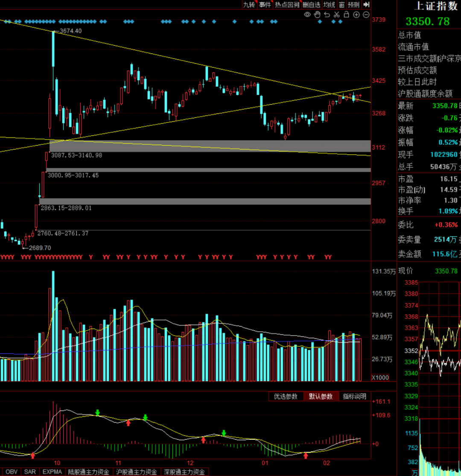The width and height of the screenshot is (461, 476).
Task: Switch to 沪股通主力资金 tab
Action: pos(137,472)
